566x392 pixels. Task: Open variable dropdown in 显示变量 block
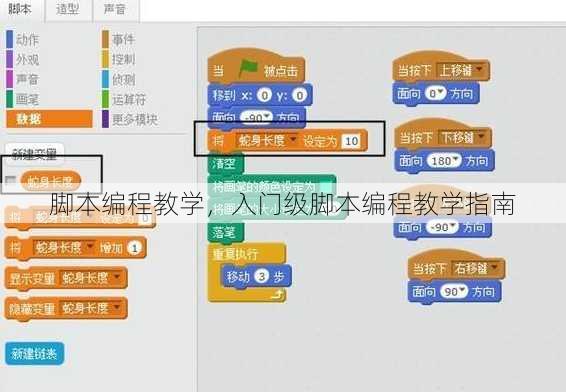pyautogui.click(x=117, y=277)
